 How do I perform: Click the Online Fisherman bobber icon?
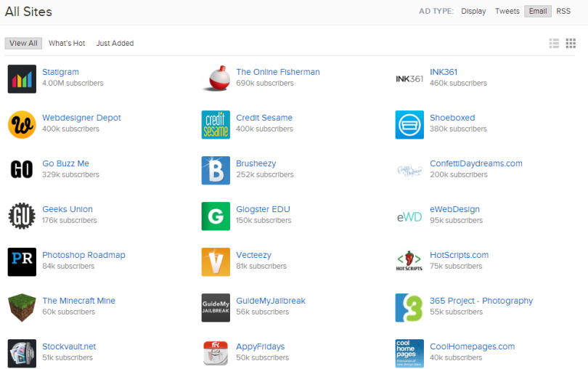pyautogui.click(x=216, y=78)
